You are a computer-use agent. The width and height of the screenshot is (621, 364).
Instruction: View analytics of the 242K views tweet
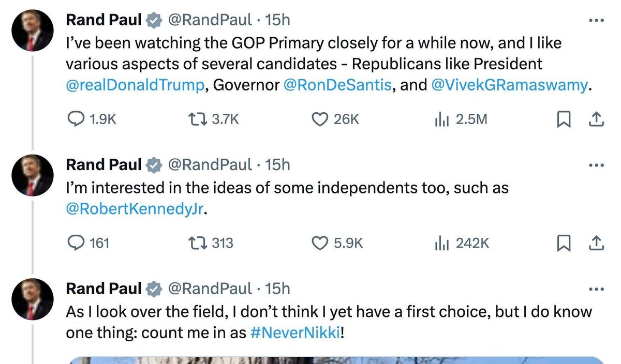coord(440,242)
